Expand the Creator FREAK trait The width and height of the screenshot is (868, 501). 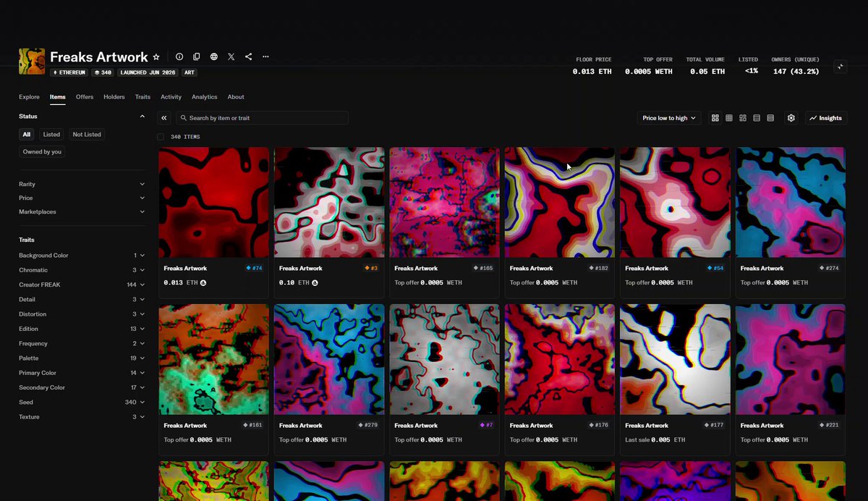pos(82,285)
